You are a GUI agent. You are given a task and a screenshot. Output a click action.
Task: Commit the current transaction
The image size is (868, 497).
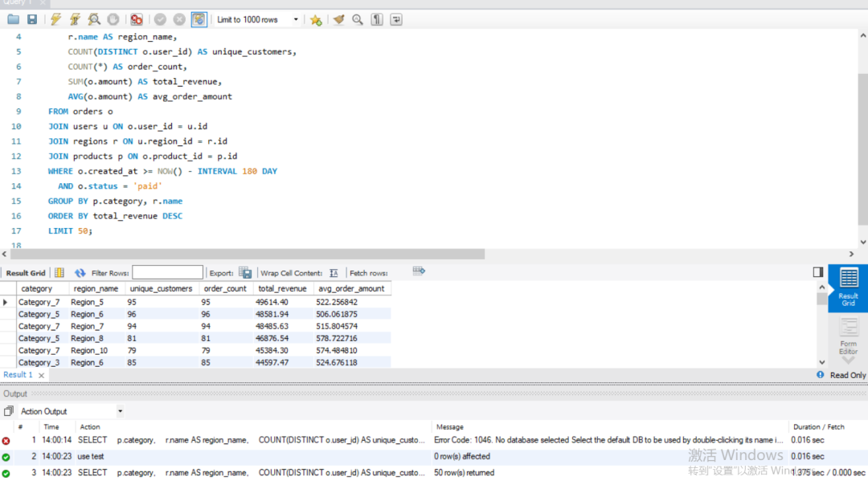click(160, 20)
